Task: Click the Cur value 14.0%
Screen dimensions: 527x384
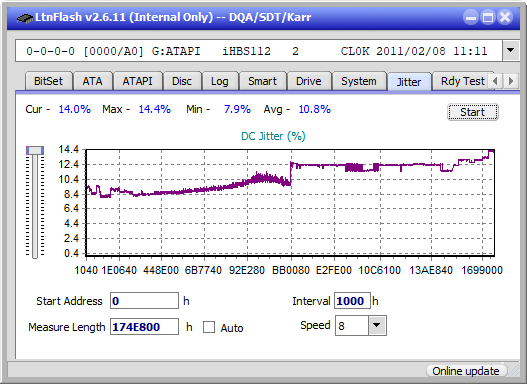Action: click(75, 109)
